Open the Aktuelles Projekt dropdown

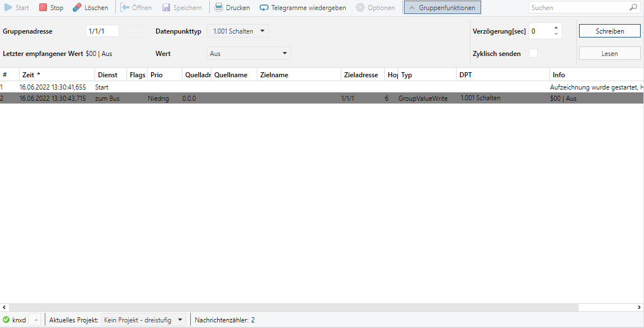click(x=179, y=319)
